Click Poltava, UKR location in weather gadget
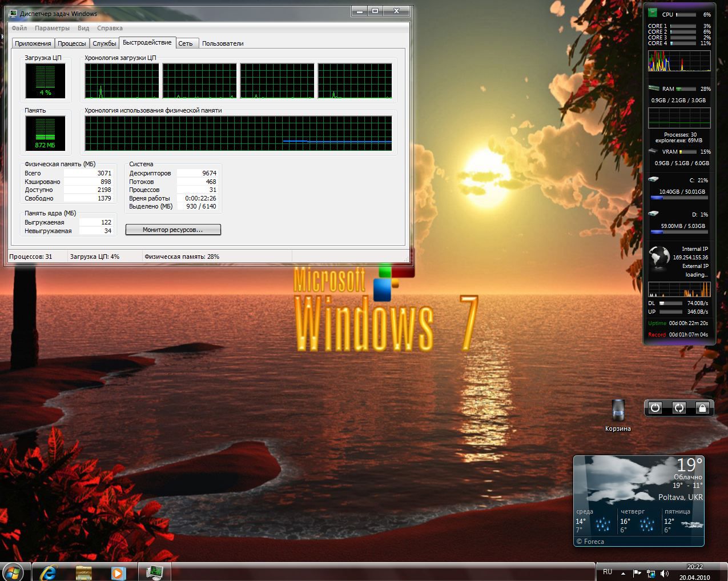Screen dimensions: 728x581 pos(680,497)
